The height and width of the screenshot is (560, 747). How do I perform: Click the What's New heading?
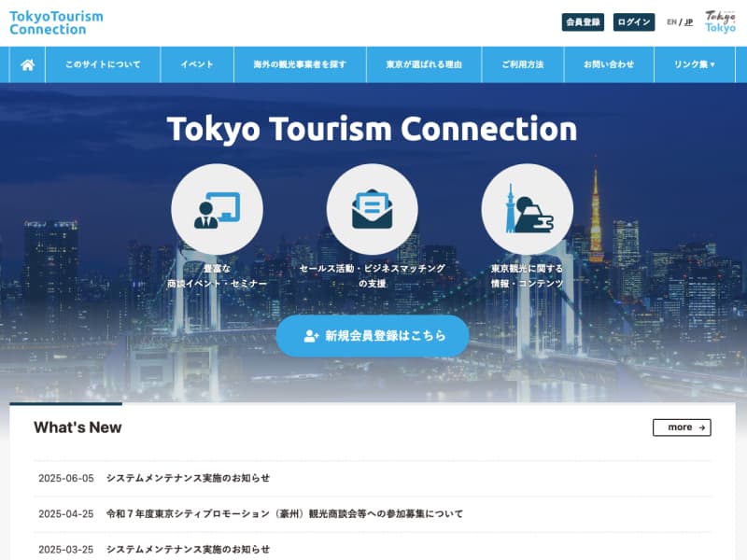tap(78, 427)
